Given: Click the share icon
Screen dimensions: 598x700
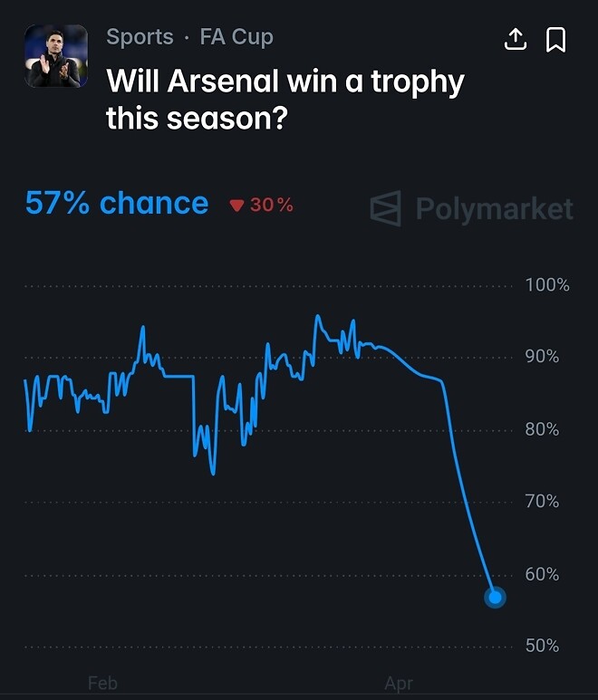Looking at the screenshot, I should [515, 40].
